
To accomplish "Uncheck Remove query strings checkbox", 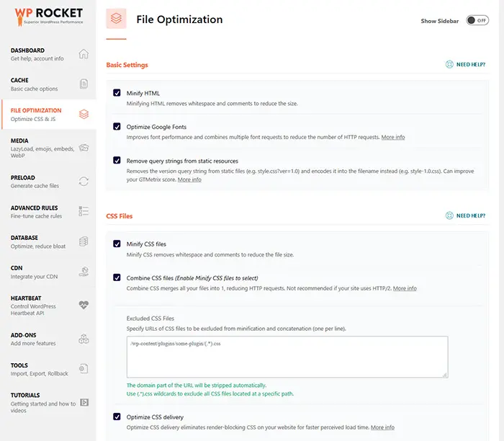I will point(117,160).
